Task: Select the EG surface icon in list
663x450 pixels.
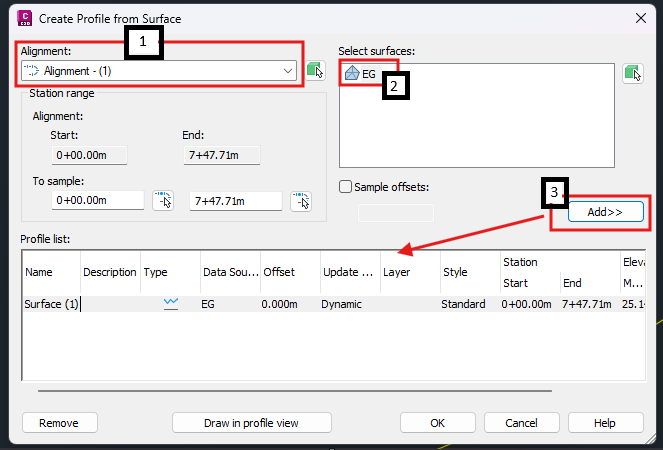Action: tap(351, 73)
